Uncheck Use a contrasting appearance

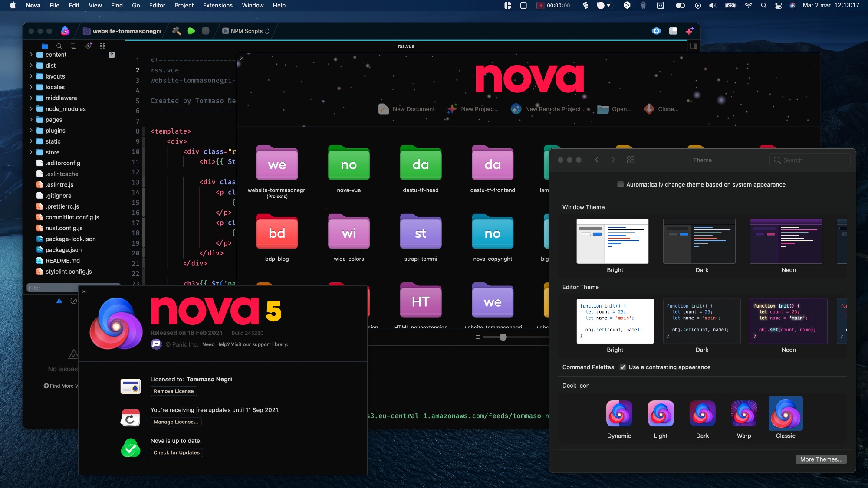coord(623,367)
